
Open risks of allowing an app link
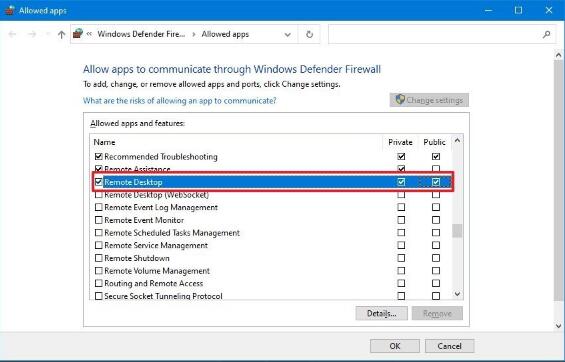180,100
